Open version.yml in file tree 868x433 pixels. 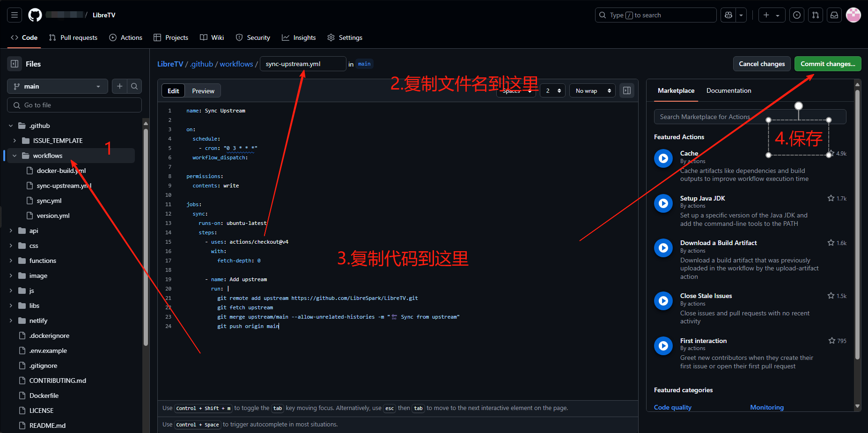[53, 216]
